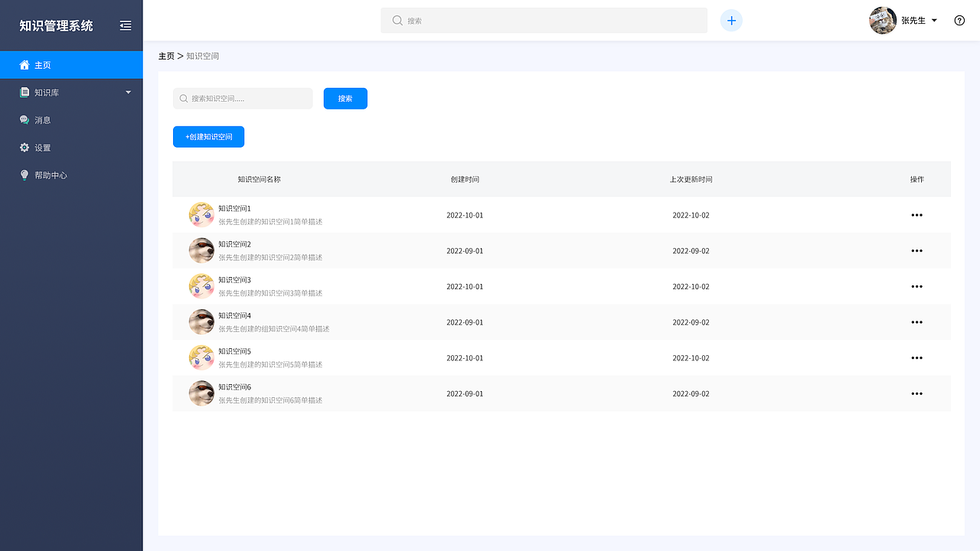This screenshot has width=980, height=551.
Task: Click the 帮助中心 lightbulb icon
Action: [x=24, y=175]
